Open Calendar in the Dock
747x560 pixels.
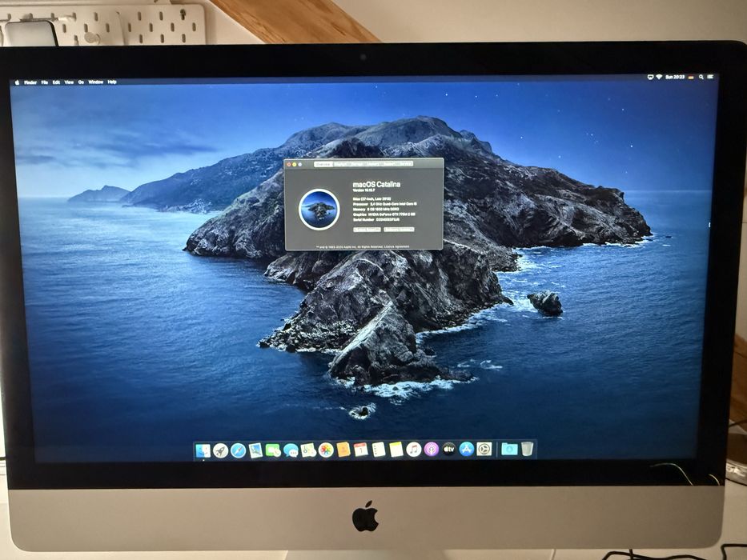pyautogui.click(x=360, y=450)
